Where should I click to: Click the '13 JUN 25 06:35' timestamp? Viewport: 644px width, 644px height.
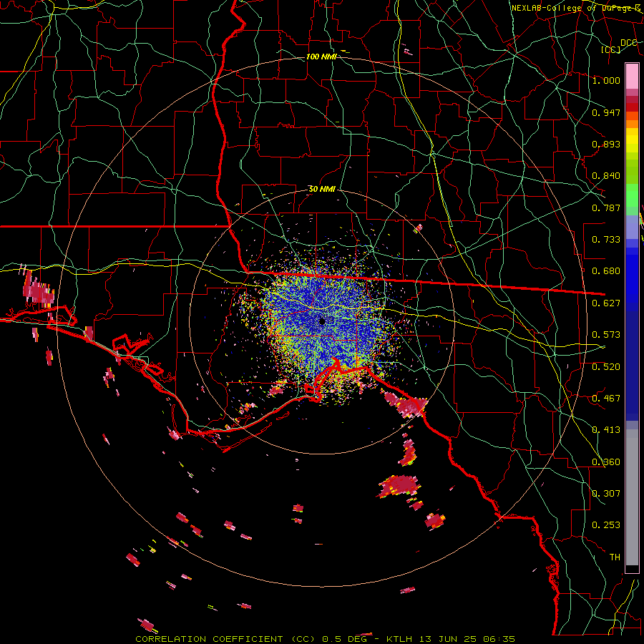click(x=467, y=639)
